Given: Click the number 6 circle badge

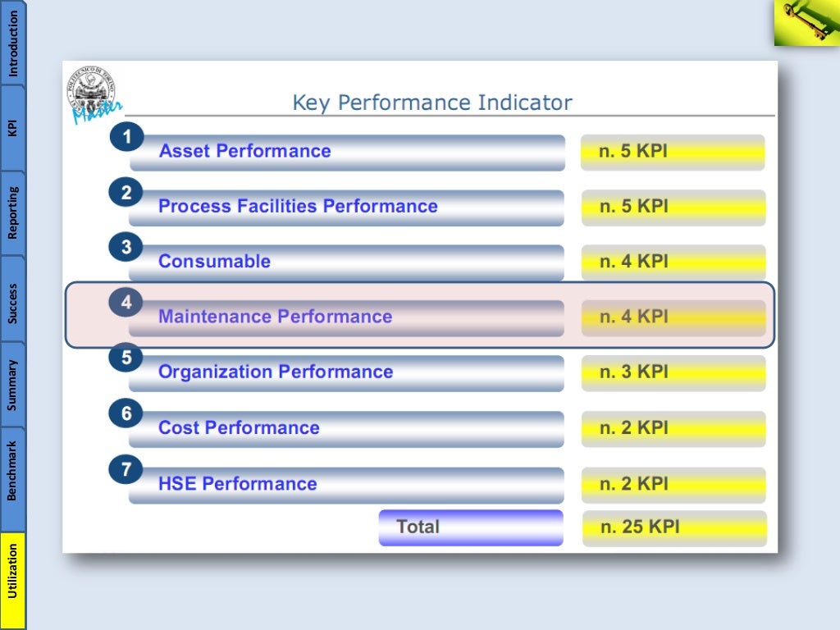Looking at the screenshot, I should (126, 413).
